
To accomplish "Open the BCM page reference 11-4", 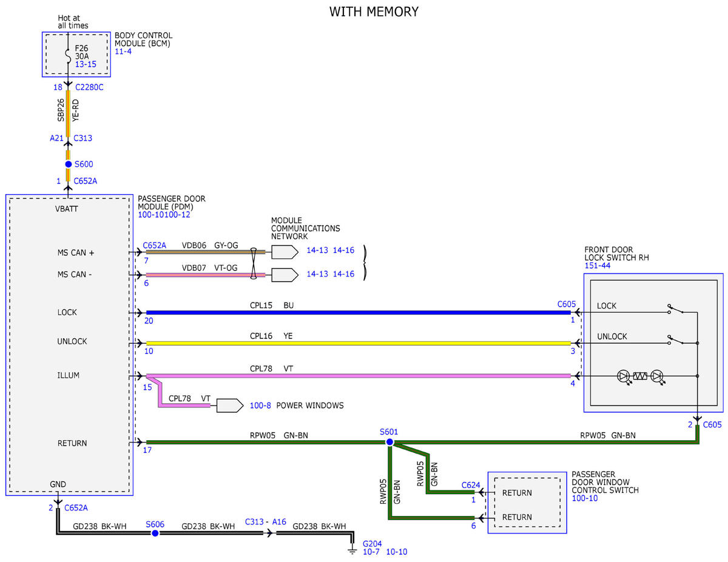I will [x=123, y=52].
